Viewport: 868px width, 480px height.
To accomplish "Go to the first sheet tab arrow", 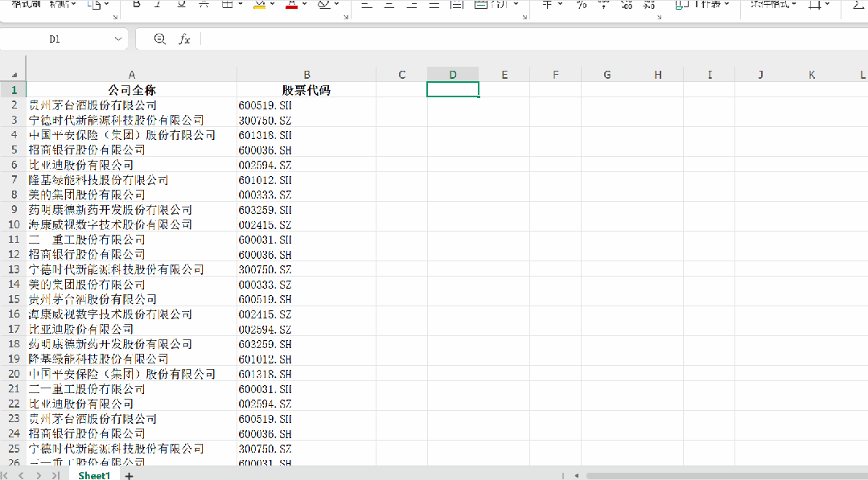I will (x=5, y=475).
